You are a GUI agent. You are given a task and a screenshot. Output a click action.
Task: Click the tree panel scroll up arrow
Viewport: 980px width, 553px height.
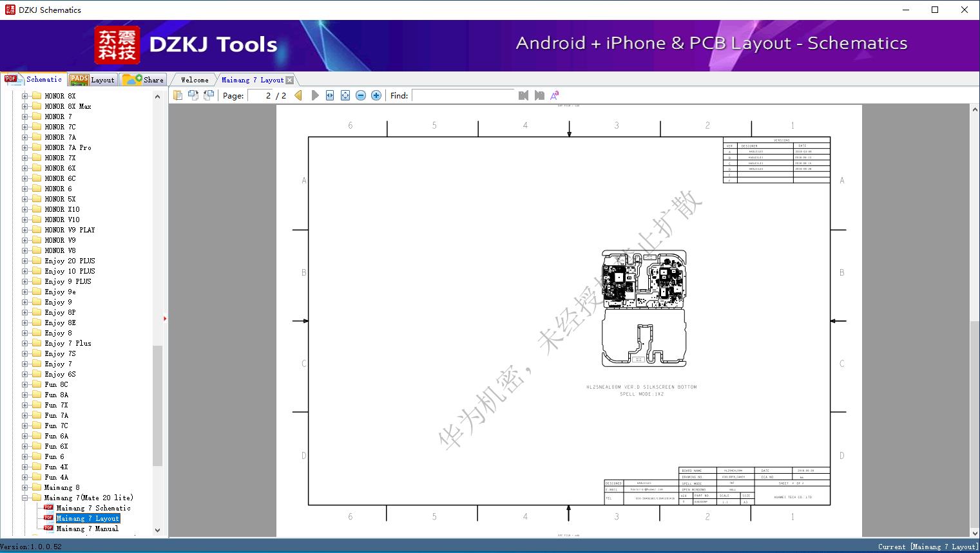pyautogui.click(x=157, y=97)
